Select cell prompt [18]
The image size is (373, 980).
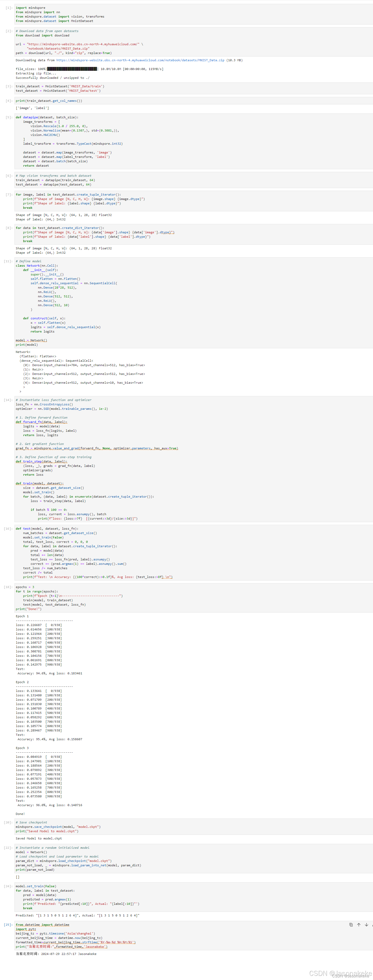(8, 587)
